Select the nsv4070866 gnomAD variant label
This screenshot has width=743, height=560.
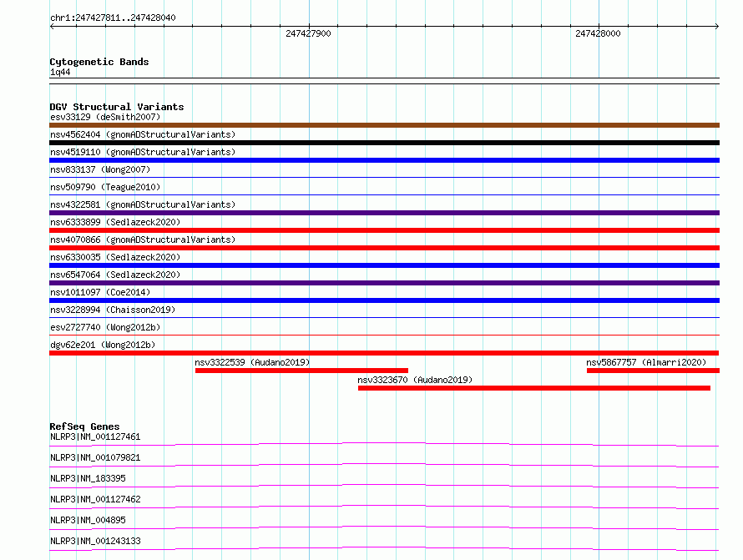click(142, 240)
